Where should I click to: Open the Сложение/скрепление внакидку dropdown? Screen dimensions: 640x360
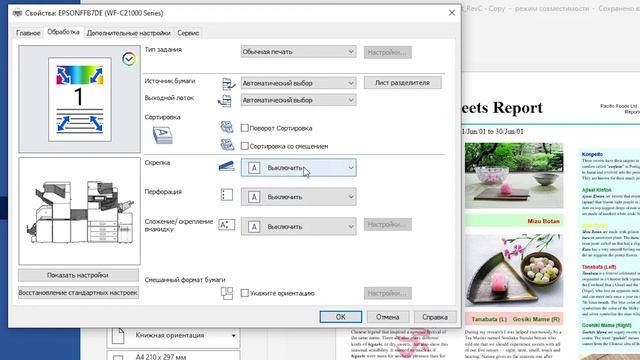(x=298, y=227)
